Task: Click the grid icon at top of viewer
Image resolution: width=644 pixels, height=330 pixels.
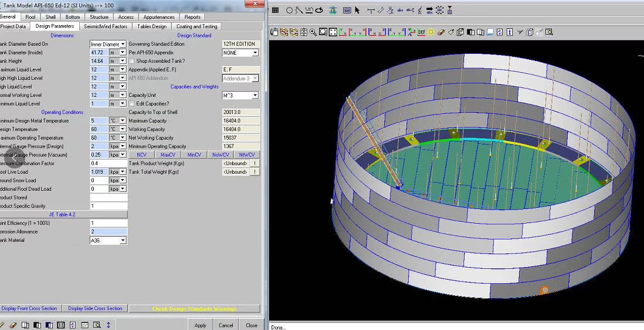Action: pos(276,11)
